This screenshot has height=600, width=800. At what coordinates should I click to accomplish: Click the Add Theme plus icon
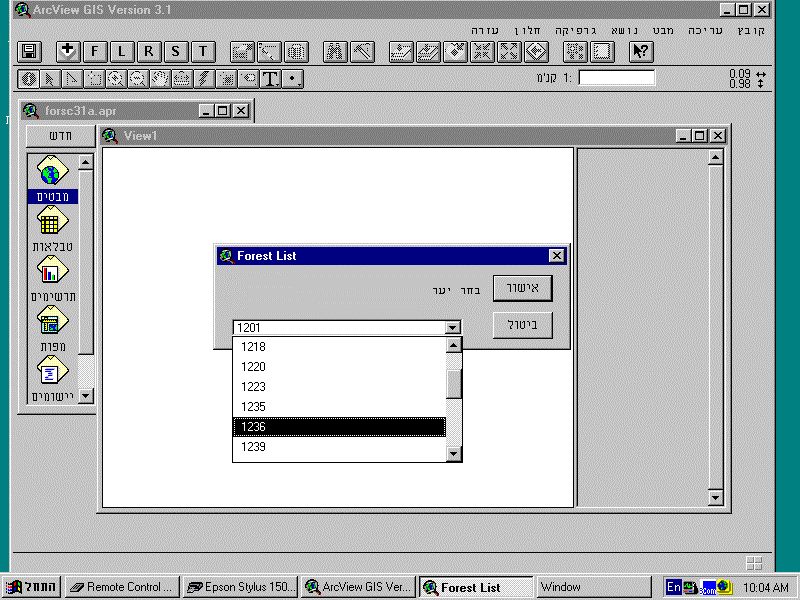point(67,51)
